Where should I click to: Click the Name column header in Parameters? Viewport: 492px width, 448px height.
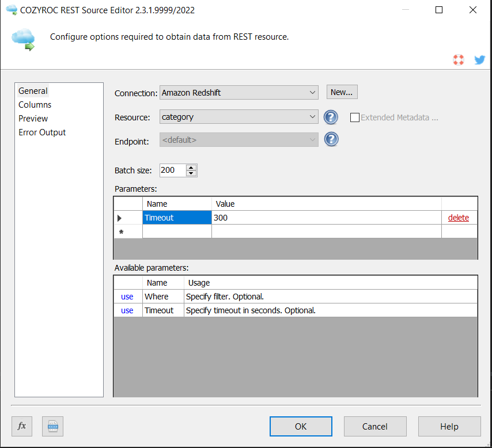[x=177, y=204]
